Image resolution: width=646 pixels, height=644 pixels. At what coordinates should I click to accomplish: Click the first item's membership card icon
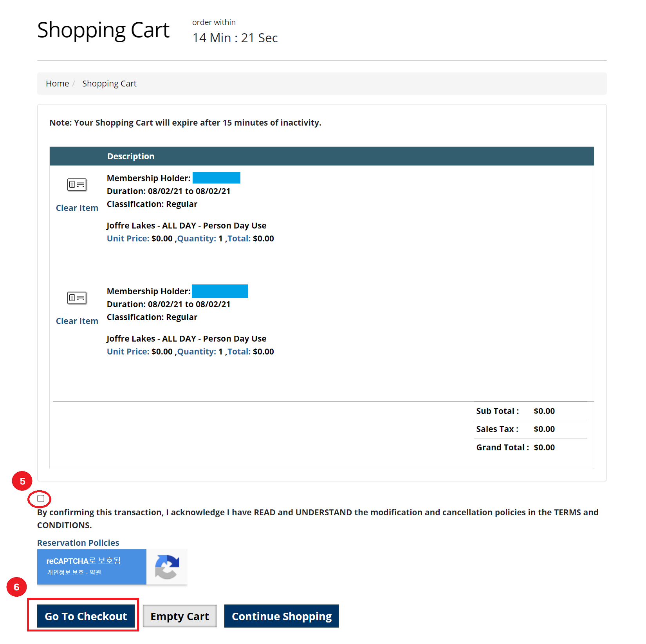coord(77,184)
